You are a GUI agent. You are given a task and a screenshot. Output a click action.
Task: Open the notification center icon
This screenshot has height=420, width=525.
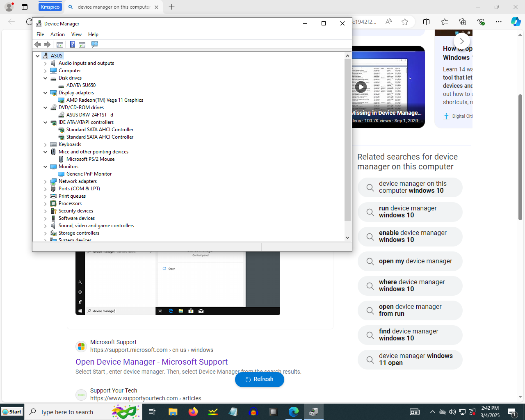(x=512, y=412)
